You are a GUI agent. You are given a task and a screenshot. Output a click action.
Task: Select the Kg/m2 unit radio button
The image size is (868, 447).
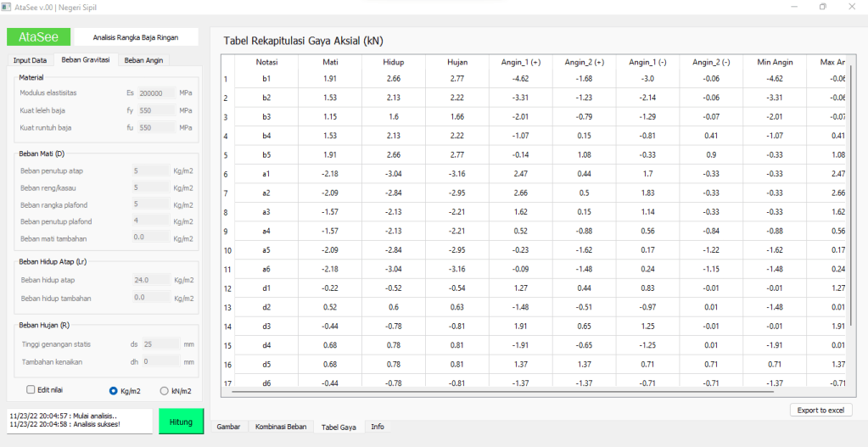pyautogui.click(x=114, y=391)
